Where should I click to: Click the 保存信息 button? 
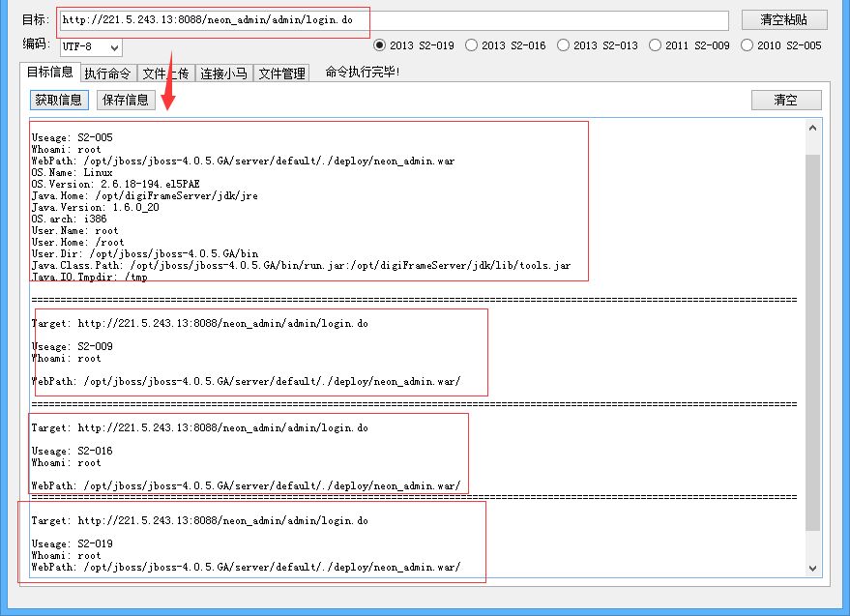point(126,100)
